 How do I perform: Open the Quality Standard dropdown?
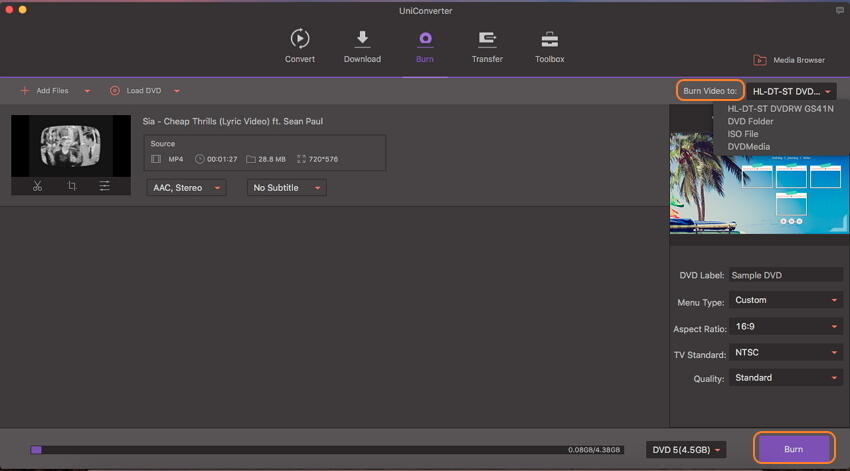(x=786, y=378)
